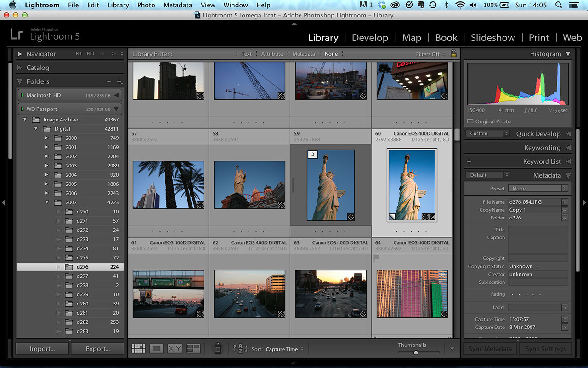Select FILL Navigator zoom option
Image resolution: width=588 pixels, height=368 pixels.
coord(91,54)
